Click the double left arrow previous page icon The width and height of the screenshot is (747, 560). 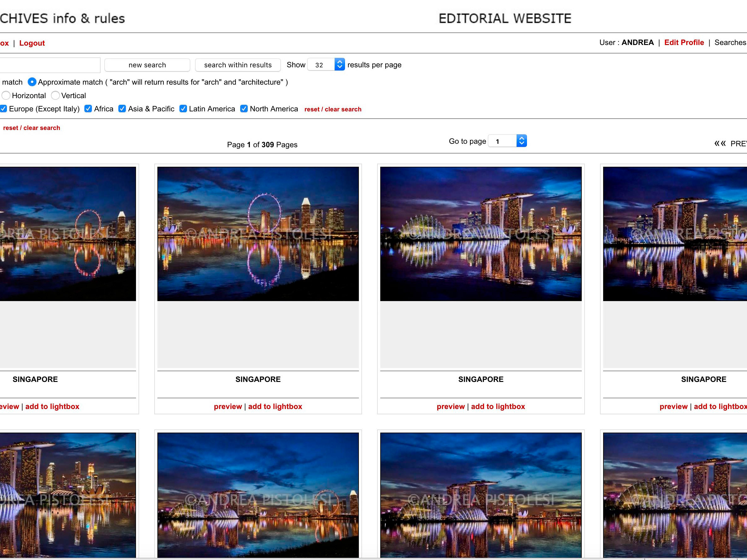point(720,144)
